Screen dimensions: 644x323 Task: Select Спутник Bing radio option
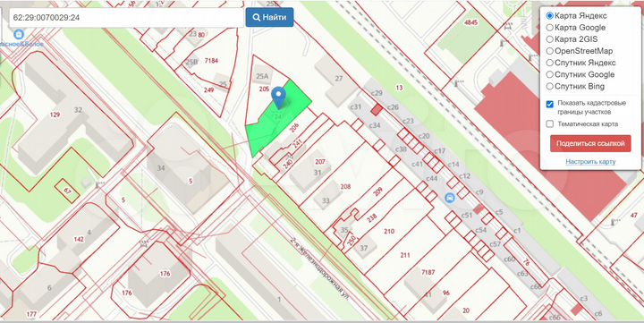click(x=549, y=86)
